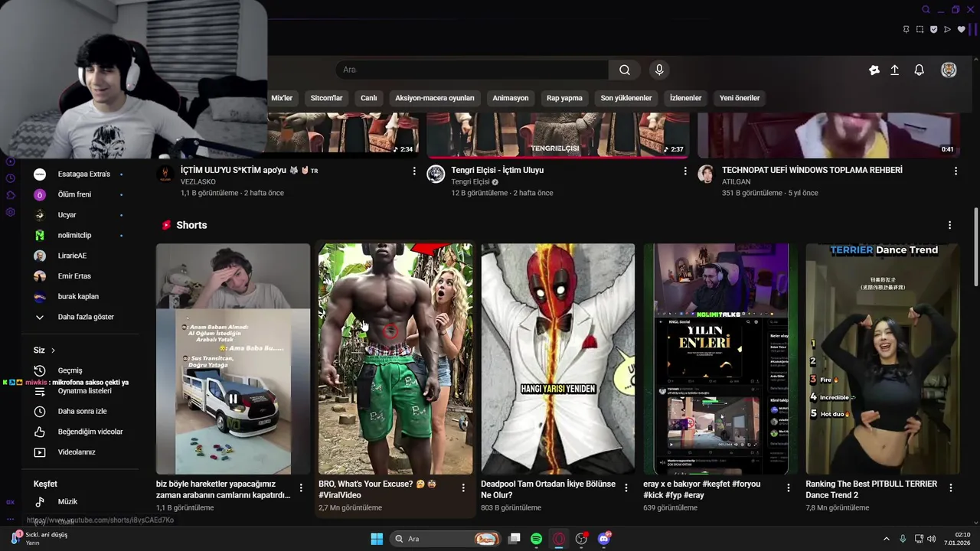The width and height of the screenshot is (980, 551).
Task: Select the Son yüklenenler chip
Action: [x=626, y=98]
